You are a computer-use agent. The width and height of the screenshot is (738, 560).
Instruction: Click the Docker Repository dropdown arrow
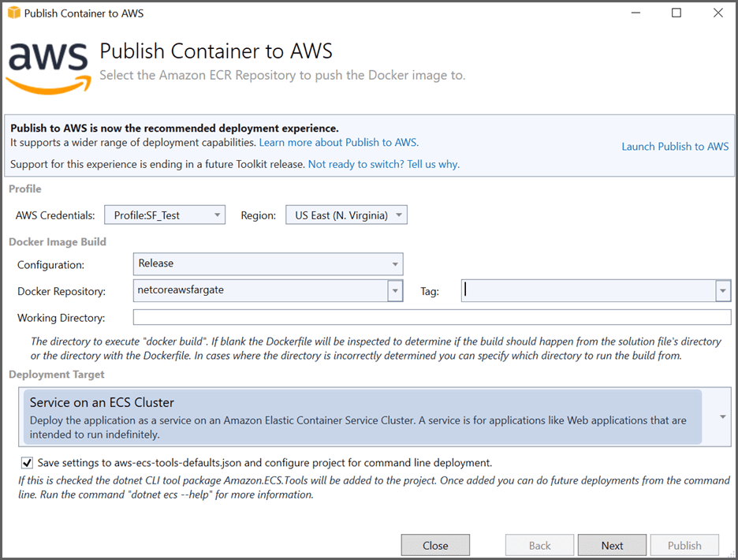[395, 290]
